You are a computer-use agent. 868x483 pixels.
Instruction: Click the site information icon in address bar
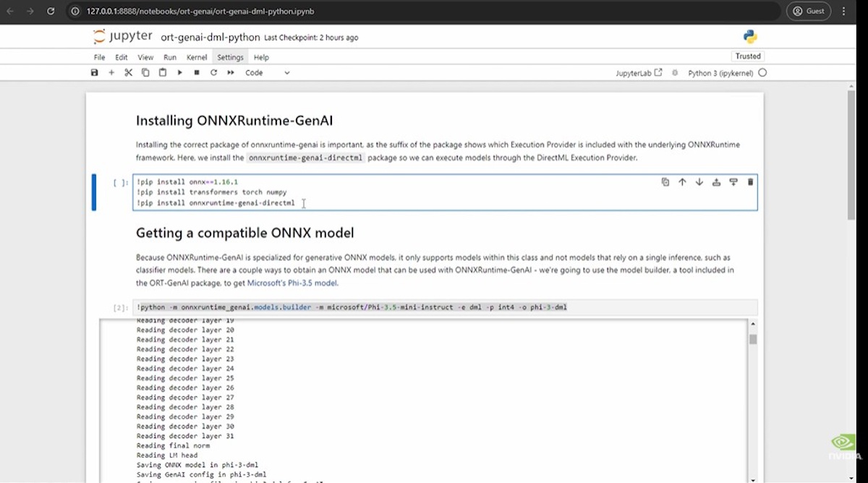(x=76, y=12)
